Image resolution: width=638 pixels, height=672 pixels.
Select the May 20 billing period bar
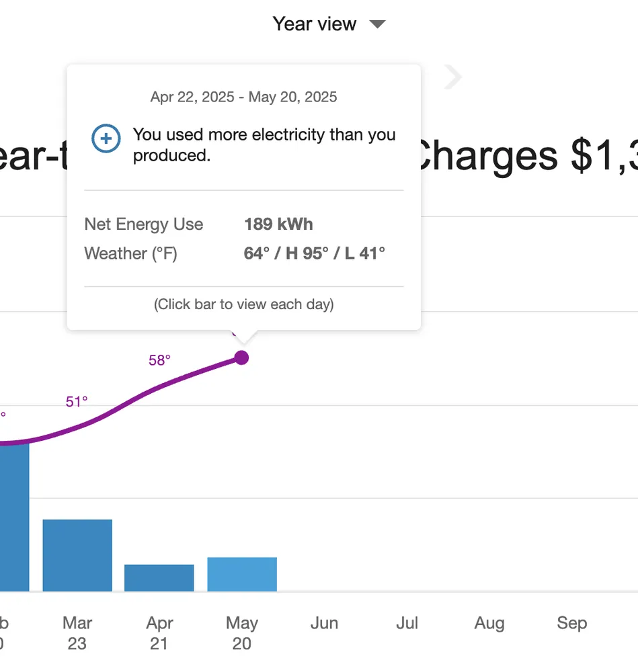pos(241,573)
